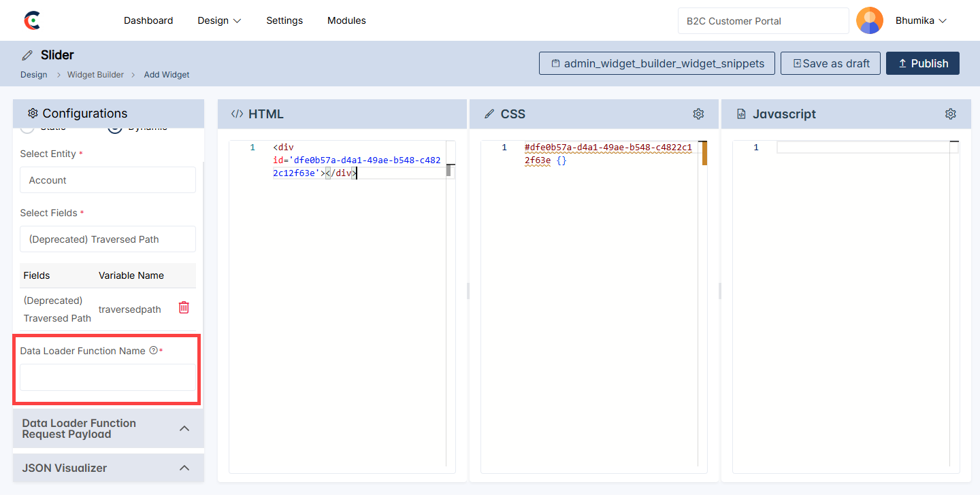Click the app logo in top-left corner

32,20
